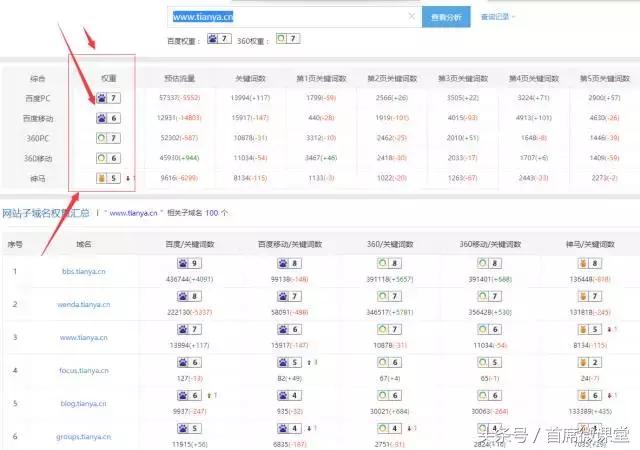Click the 百度移动 weight 6 paw badge
The height and width of the screenshot is (450, 640).
109,118
